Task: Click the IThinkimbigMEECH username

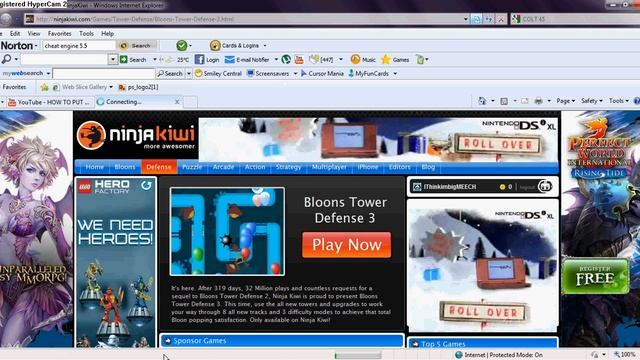Action: 449,187
